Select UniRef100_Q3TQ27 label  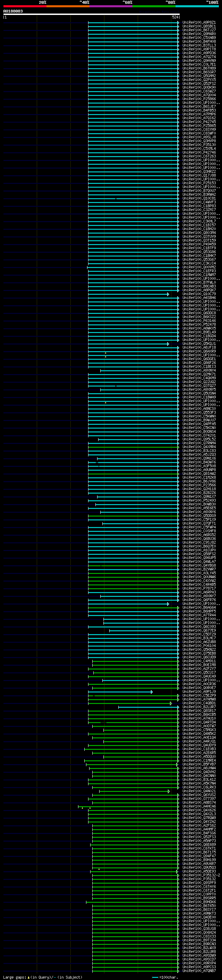[199, 386]
